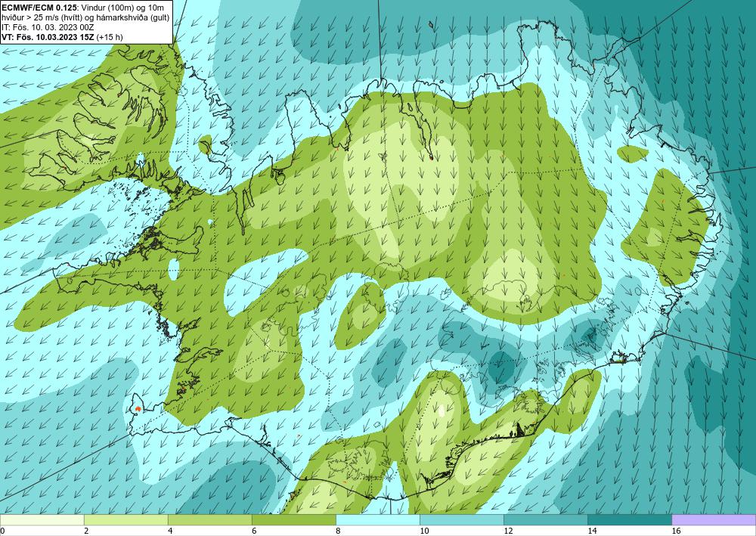The height and width of the screenshot is (536, 756).
Task: Click the 12–14 m/s teal legend swatch
Action: (x=545, y=519)
